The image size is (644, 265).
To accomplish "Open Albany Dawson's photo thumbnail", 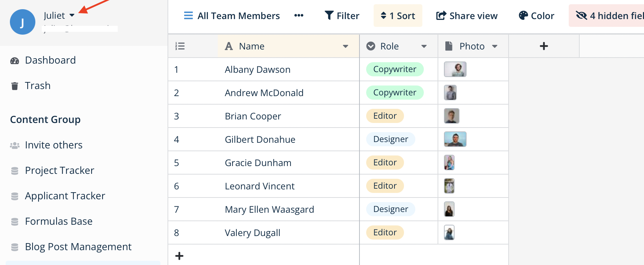I will (x=455, y=69).
